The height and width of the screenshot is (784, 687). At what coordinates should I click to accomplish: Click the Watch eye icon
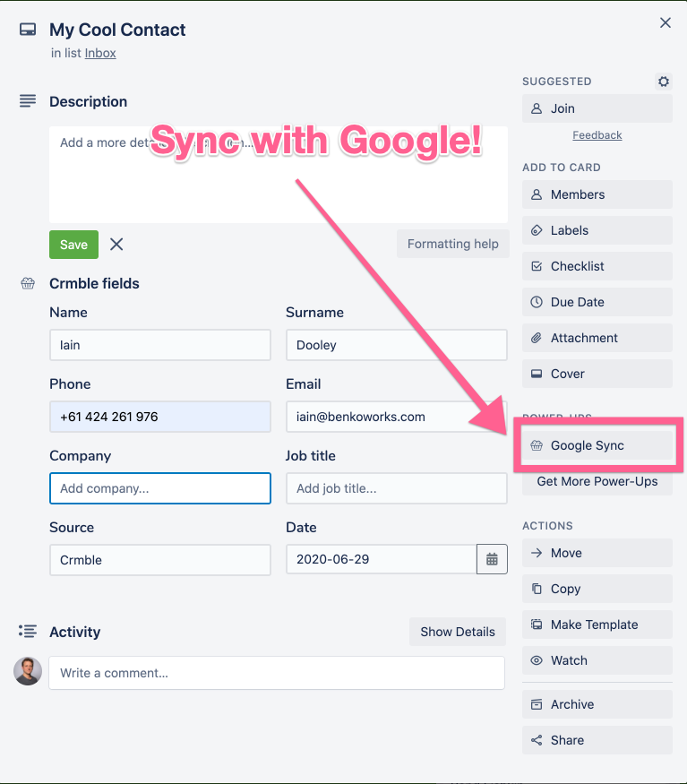coord(537,660)
